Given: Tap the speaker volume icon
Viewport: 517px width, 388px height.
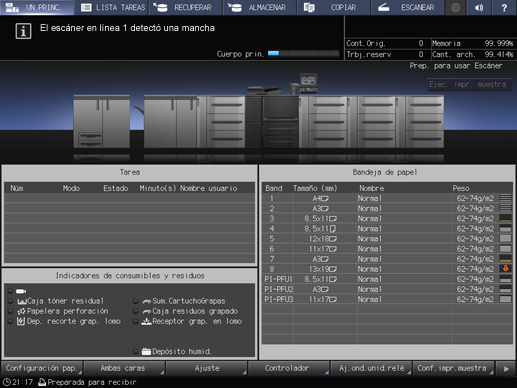Looking at the screenshot, I should click(x=479, y=7).
